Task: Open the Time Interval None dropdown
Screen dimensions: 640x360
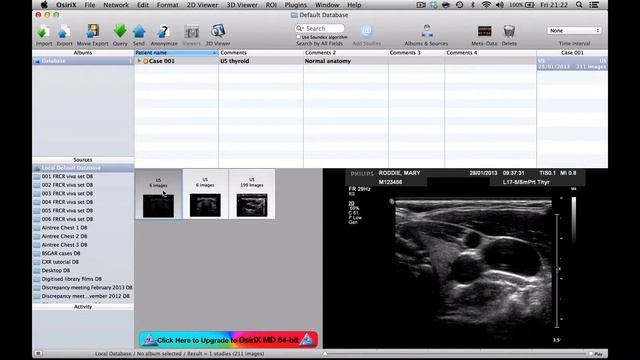Action: coord(574,31)
